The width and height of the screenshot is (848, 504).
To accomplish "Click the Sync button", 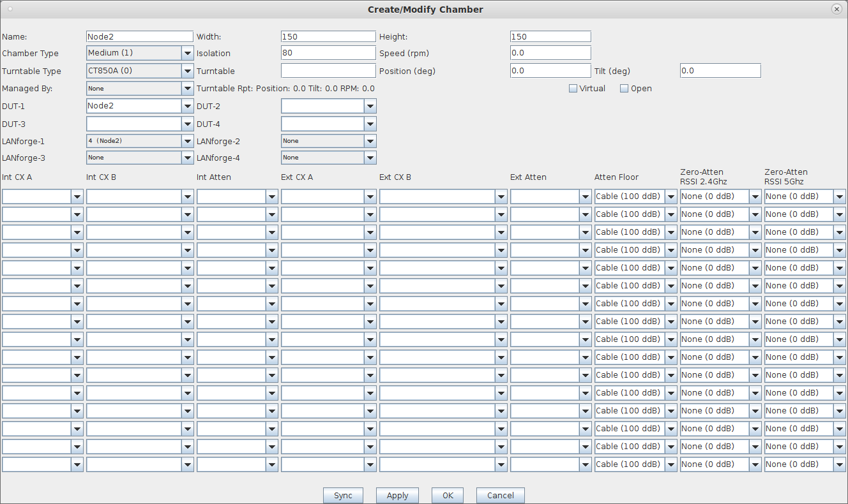I will point(343,495).
